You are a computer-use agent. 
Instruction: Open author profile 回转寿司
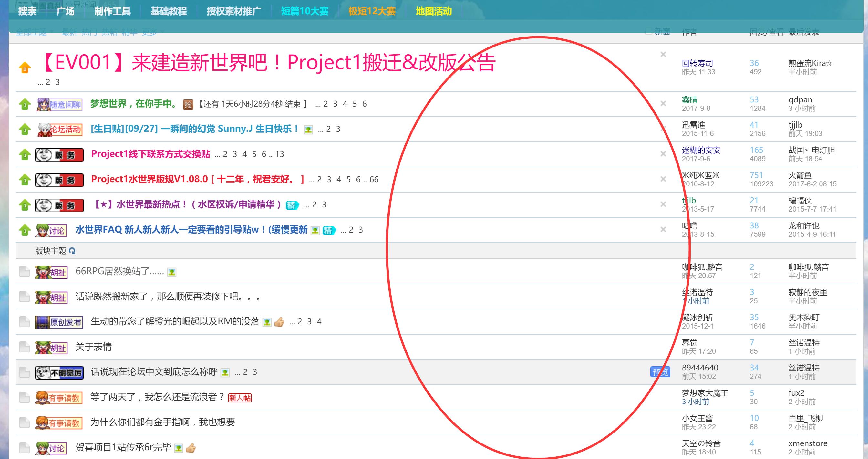[697, 63]
